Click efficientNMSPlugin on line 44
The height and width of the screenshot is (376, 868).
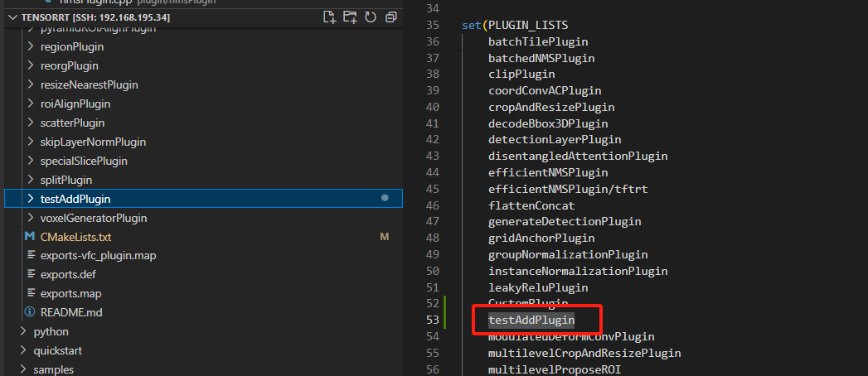click(x=548, y=173)
